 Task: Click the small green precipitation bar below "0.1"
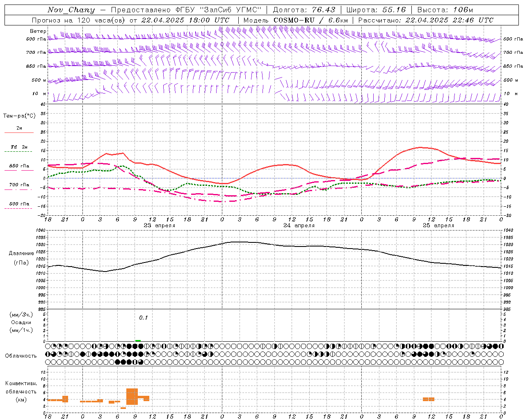coord(138,340)
